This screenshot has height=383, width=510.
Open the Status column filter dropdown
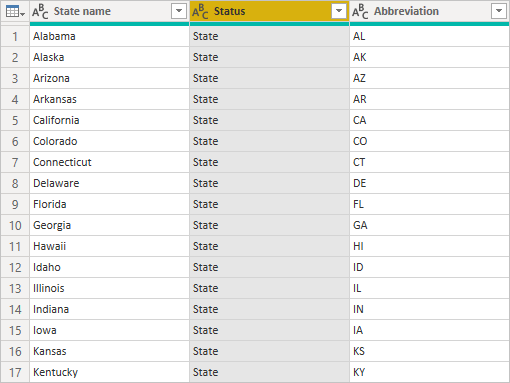[x=339, y=11]
